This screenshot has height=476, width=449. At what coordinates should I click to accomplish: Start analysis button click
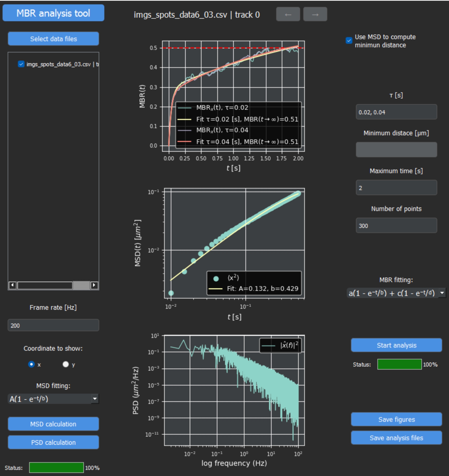[396, 345]
